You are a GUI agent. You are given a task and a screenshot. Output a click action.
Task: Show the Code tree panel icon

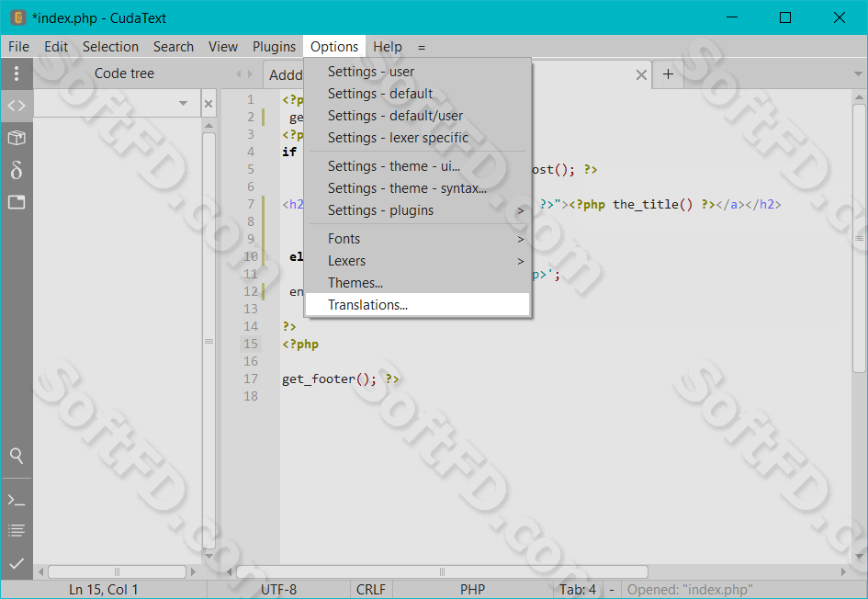tap(17, 105)
